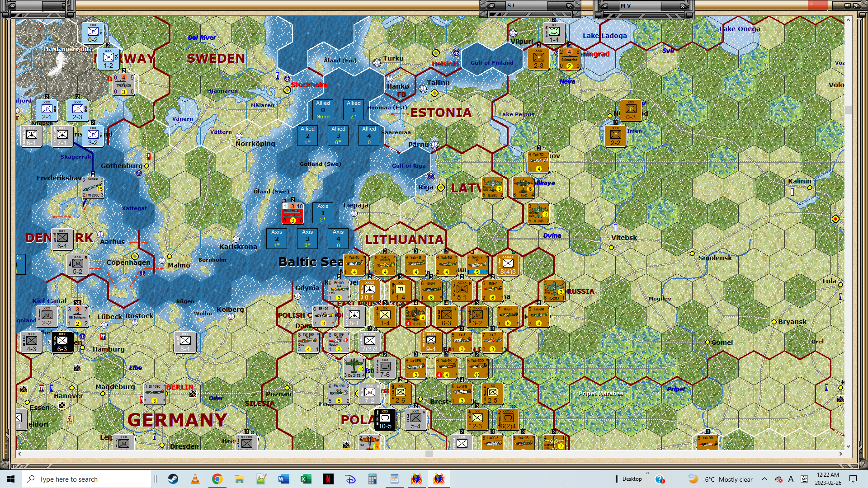Click the taskbar search box
Image resolution: width=868 pixels, height=488 pixels.
(87, 479)
